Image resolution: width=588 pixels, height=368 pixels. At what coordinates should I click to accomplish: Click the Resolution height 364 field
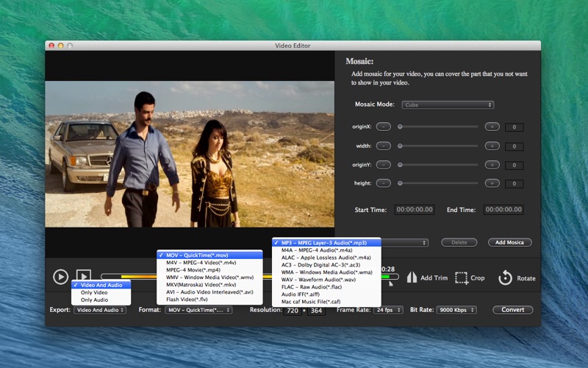tap(316, 311)
